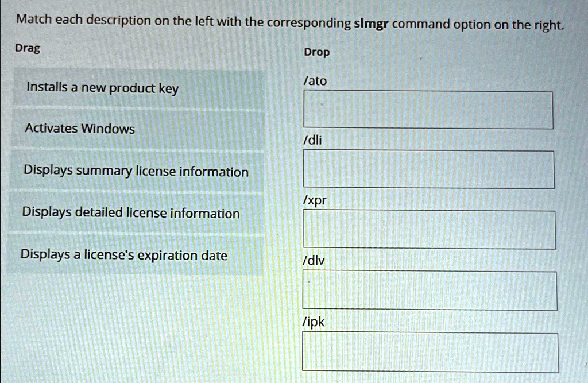Screen dimensions: 588x383
Task: Click the /xpr label
Action: tap(314, 200)
